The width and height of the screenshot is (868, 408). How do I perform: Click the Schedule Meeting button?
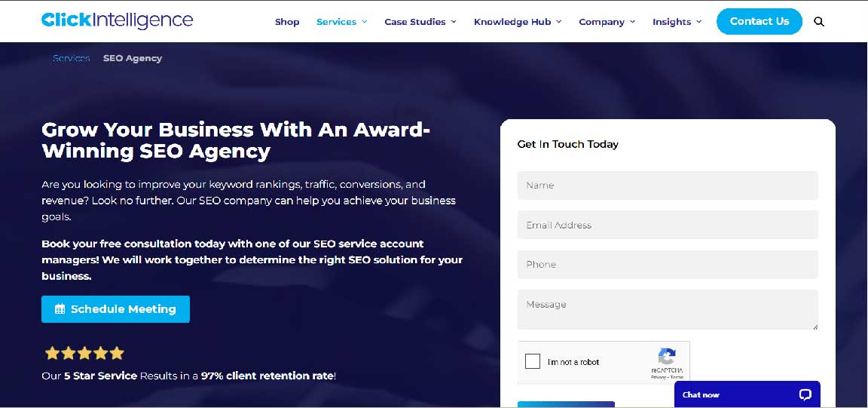tap(115, 309)
